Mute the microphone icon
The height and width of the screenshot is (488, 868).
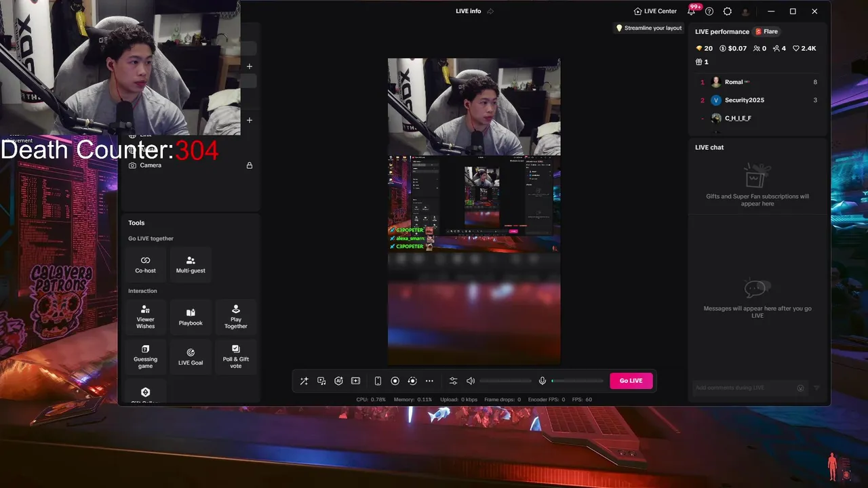click(x=542, y=381)
